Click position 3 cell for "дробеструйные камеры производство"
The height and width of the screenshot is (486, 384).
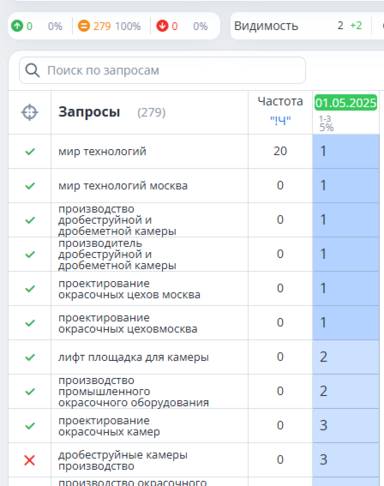346,460
